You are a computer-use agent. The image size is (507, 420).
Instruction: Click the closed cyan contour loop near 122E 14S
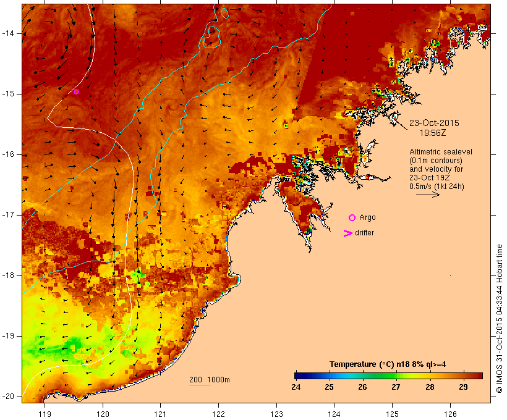(x=212, y=37)
